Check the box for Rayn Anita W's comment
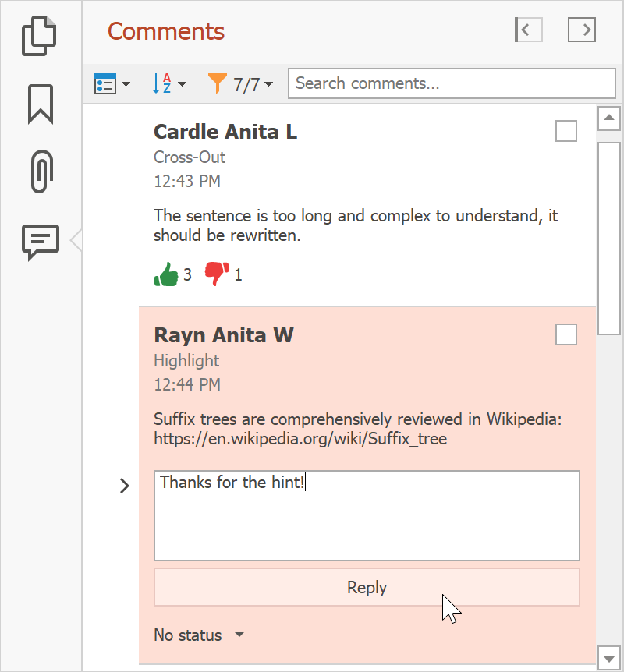Image resolution: width=624 pixels, height=672 pixels. point(566,334)
